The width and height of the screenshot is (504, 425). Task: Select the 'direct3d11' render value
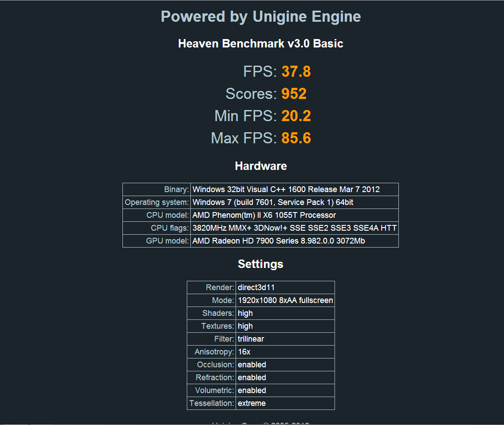tap(256, 287)
